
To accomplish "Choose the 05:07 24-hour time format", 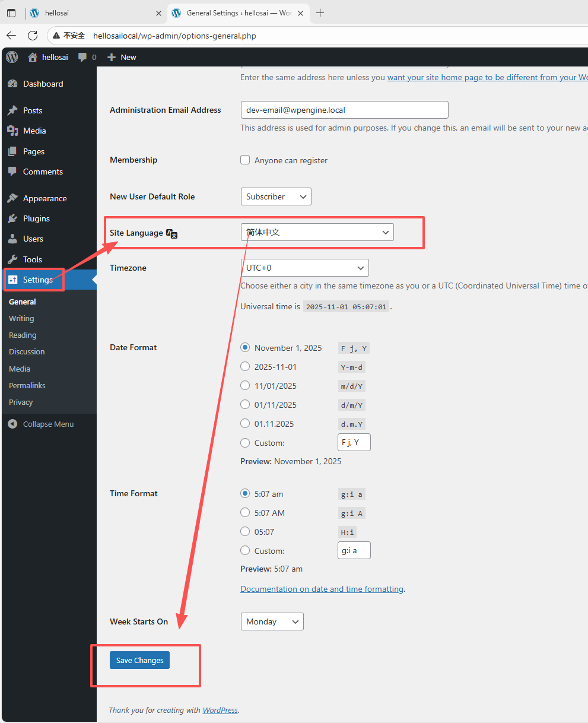I will (x=245, y=532).
